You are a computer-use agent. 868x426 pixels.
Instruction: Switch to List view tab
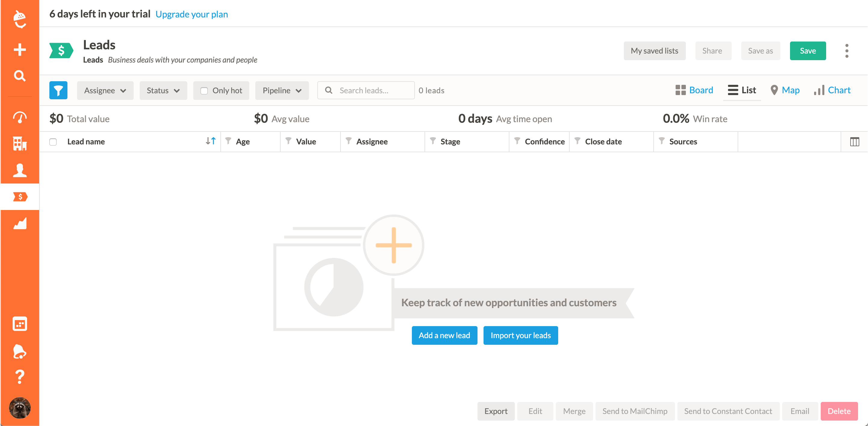point(742,90)
